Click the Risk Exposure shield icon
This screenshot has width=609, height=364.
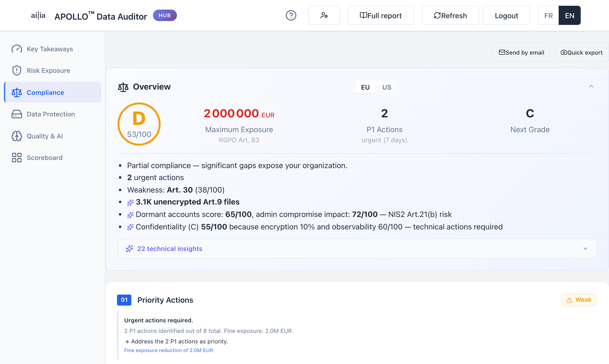(17, 71)
